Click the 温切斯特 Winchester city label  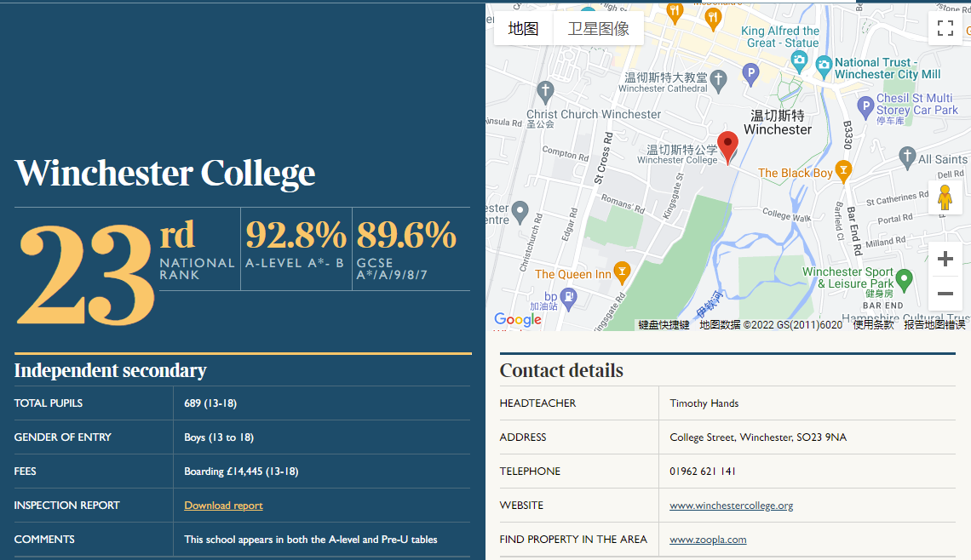click(777, 123)
